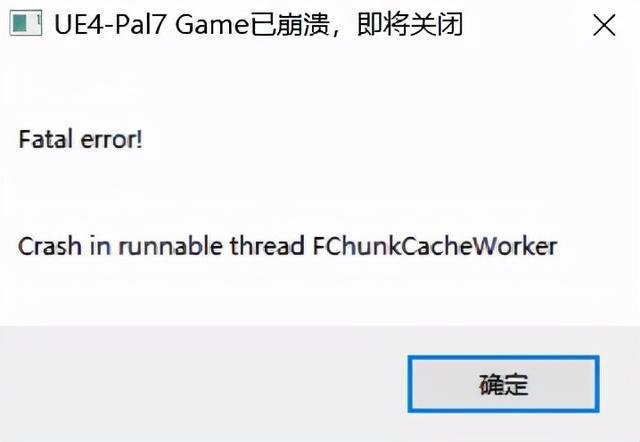Click the gray footer area left of 确定

[x=204, y=384]
